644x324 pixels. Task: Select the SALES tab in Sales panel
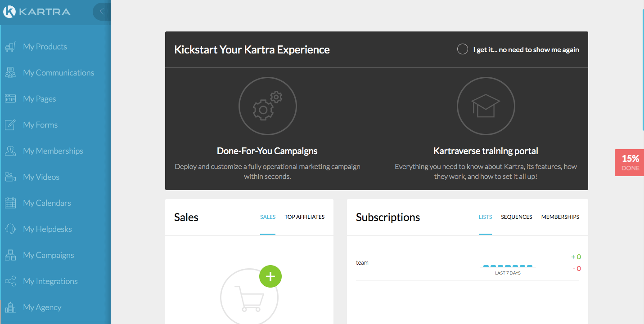coord(268,217)
